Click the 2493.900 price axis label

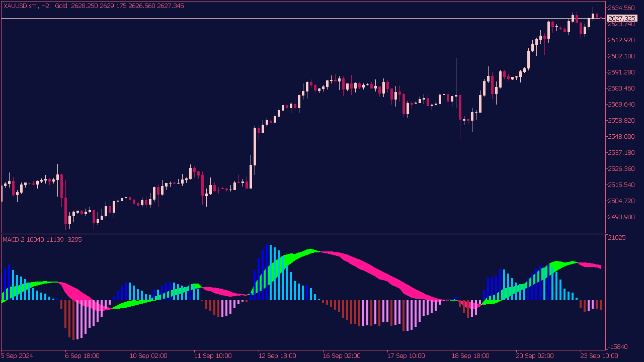(x=621, y=217)
